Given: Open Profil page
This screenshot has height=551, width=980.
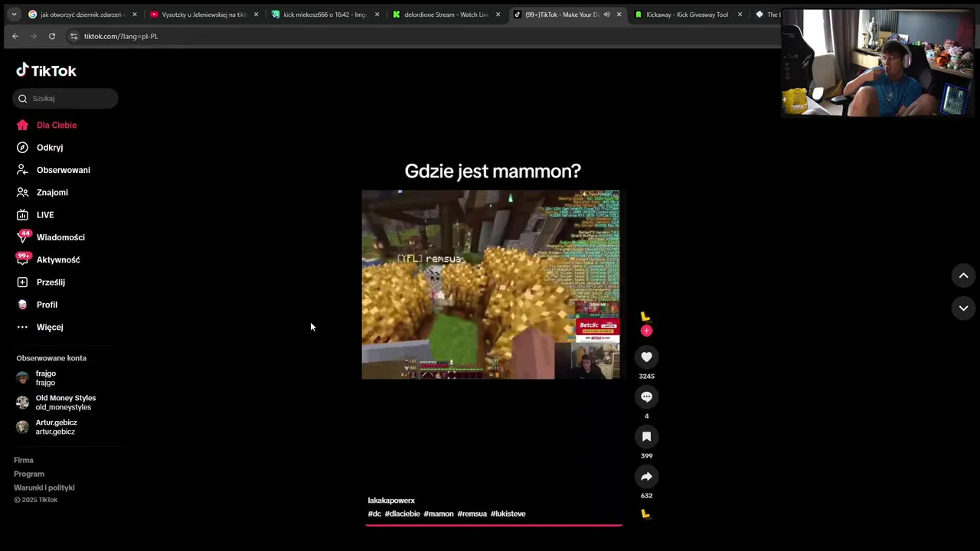Looking at the screenshot, I should coord(47,305).
